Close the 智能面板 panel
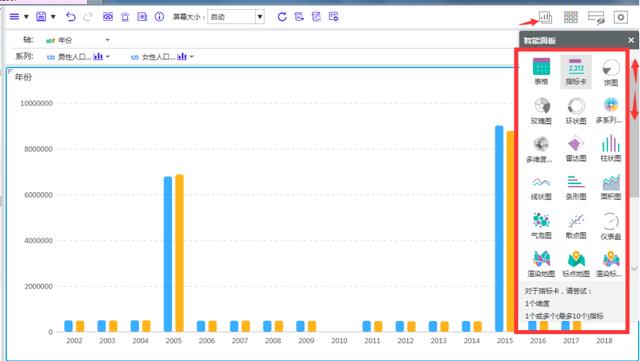The height and width of the screenshot is (361, 640). [631, 40]
